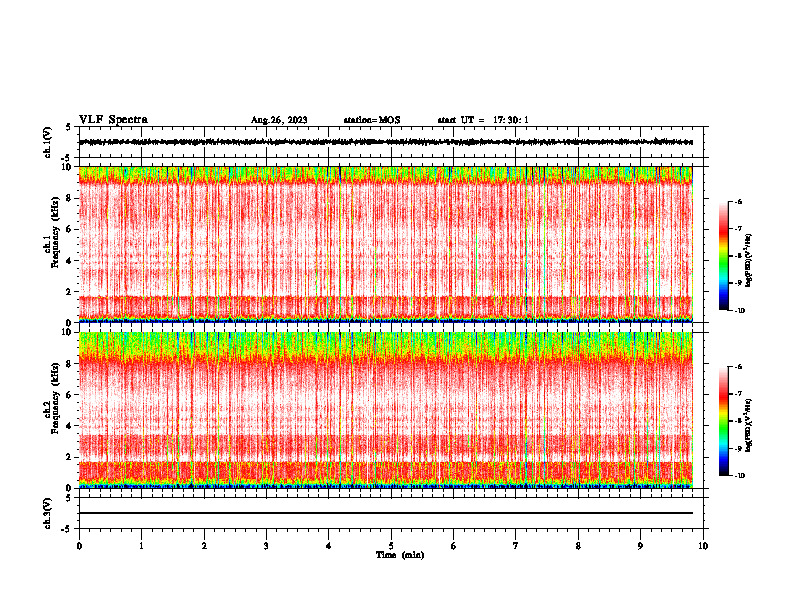Click time tick label "8" on x-axis

pyautogui.click(x=578, y=546)
